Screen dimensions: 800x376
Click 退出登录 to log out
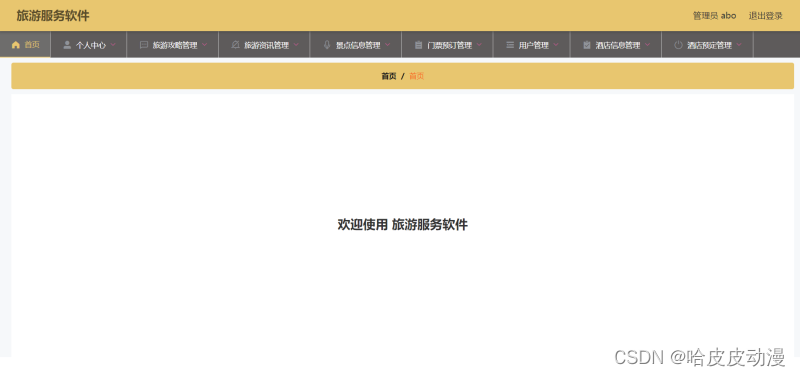pyautogui.click(x=765, y=16)
